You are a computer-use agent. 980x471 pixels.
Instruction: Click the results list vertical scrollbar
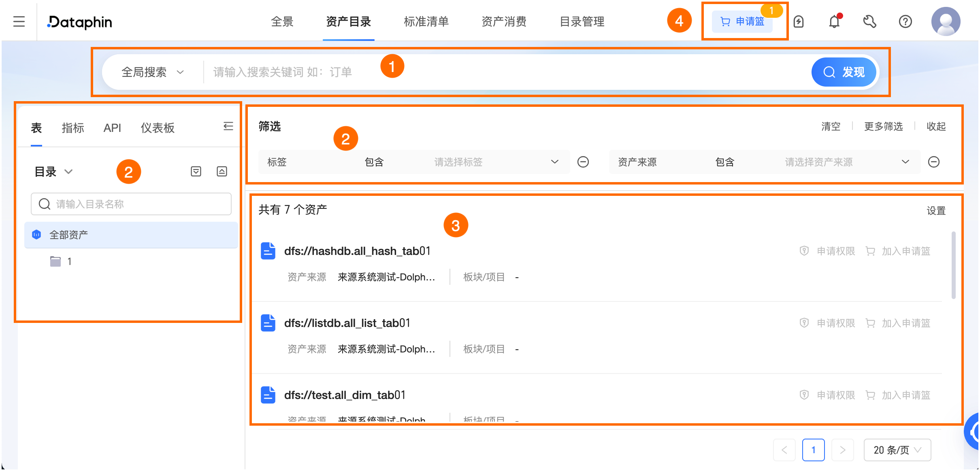953,265
